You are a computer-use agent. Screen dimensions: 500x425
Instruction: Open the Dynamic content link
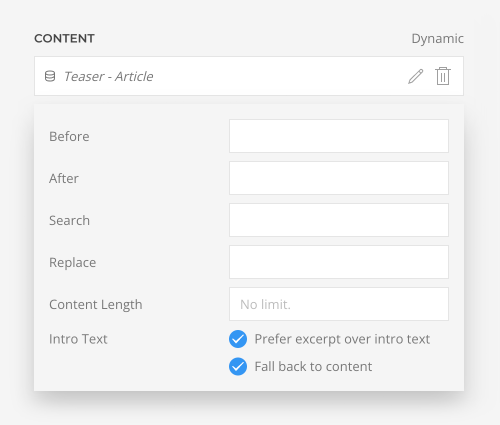pyautogui.click(x=437, y=38)
